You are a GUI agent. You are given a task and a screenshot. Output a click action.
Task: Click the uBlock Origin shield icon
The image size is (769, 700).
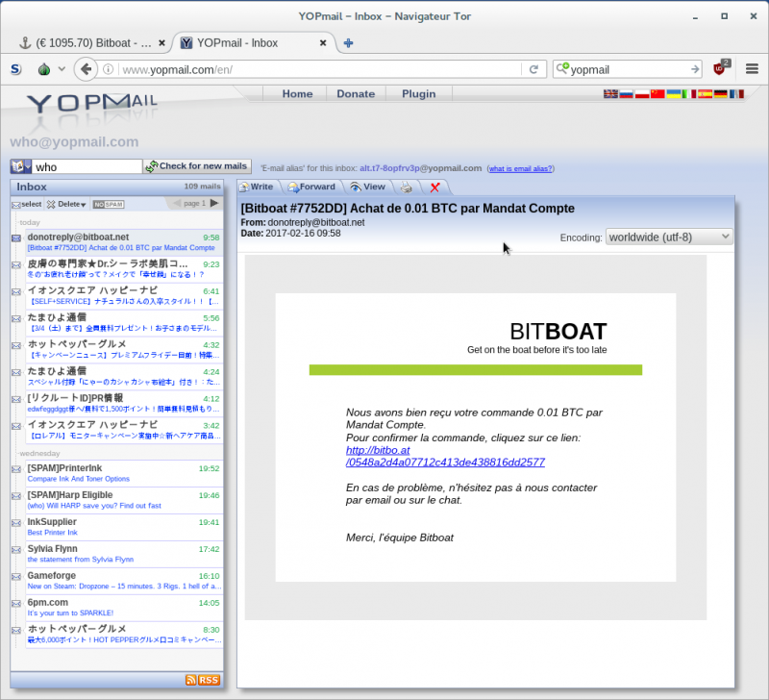point(720,68)
